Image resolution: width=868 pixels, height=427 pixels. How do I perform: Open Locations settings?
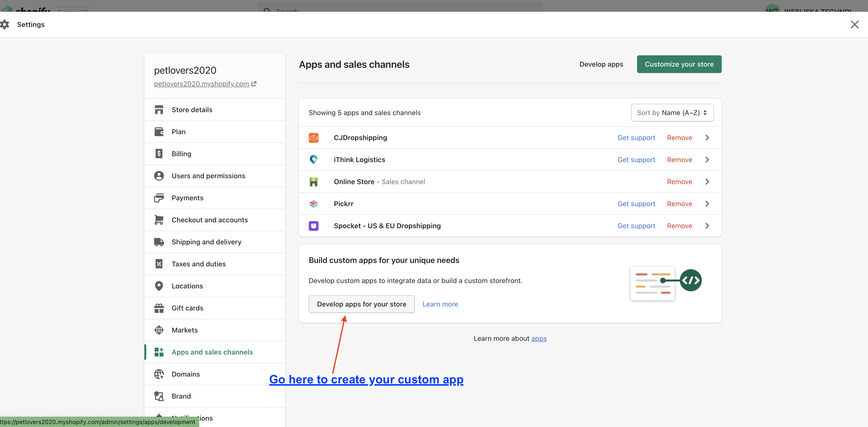[x=215, y=286]
